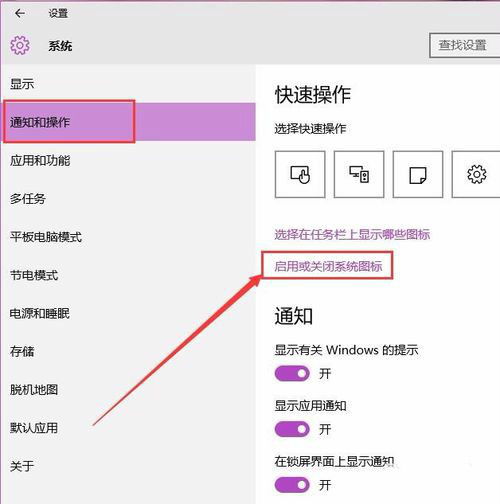
Task: Click the System settings gear icon
Action: (x=20, y=45)
